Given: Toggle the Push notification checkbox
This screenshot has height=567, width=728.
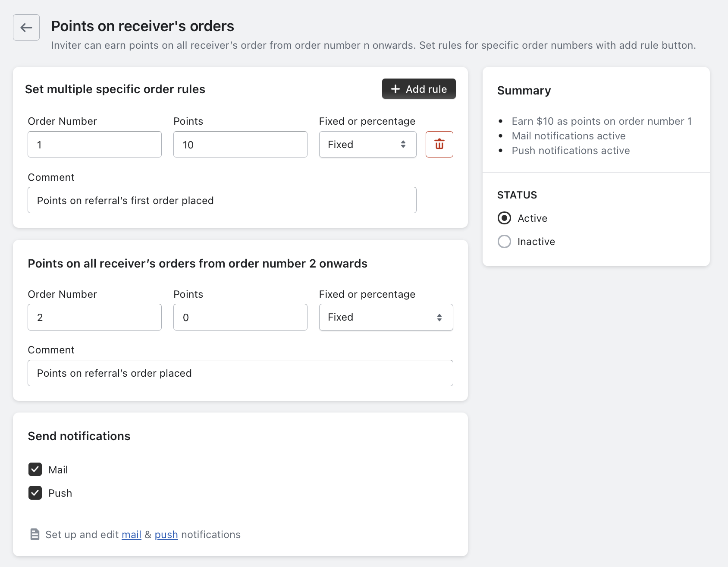Looking at the screenshot, I should coord(35,493).
